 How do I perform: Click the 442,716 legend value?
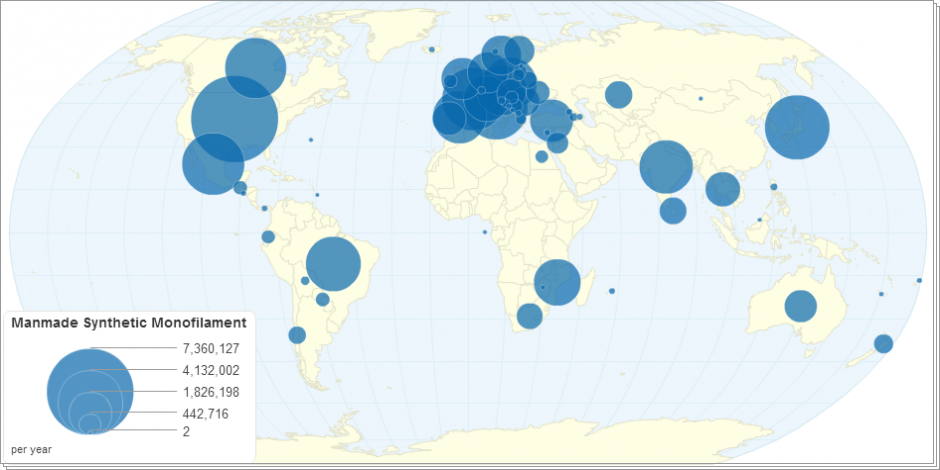coord(207,413)
